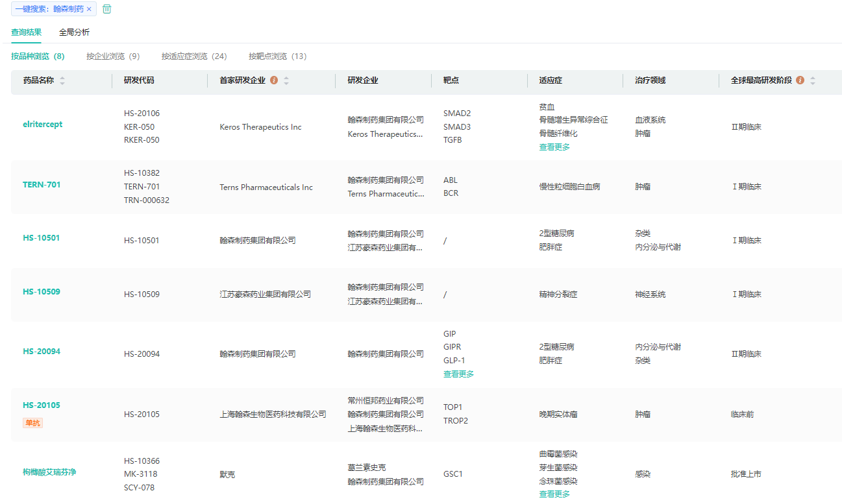This screenshot has height=504, width=842.
Task: Click the trash icon to clear search
Action: [x=107, y=9]
